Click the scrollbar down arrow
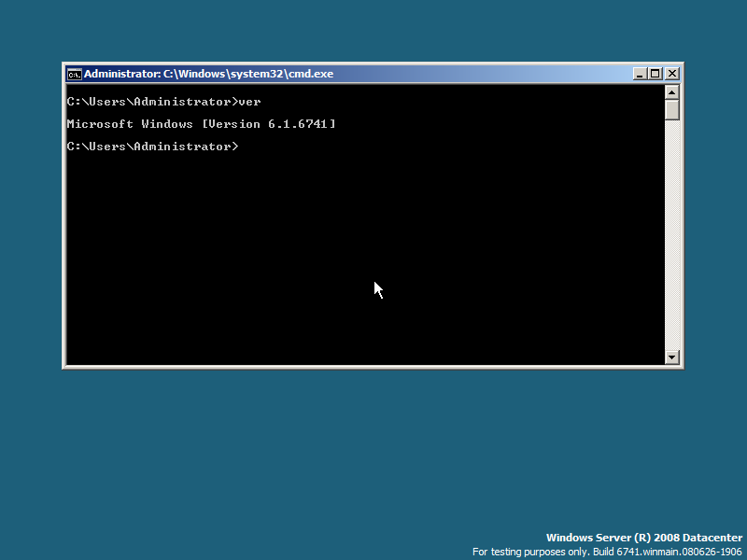 tap(672, 357)
